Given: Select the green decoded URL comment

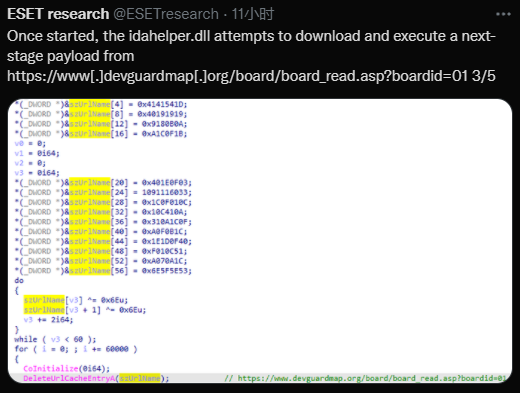Looking at the screenshot, I should pyautogui.click(x=366, y=378).
